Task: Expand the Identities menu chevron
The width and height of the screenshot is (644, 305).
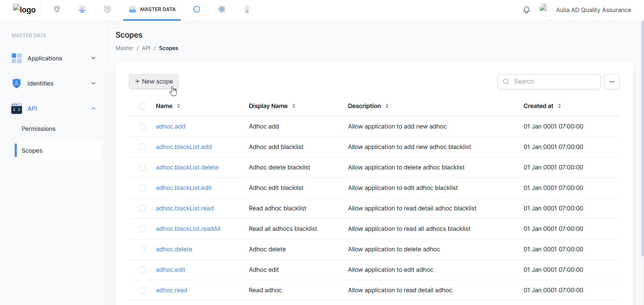Action: click(93, 83)
